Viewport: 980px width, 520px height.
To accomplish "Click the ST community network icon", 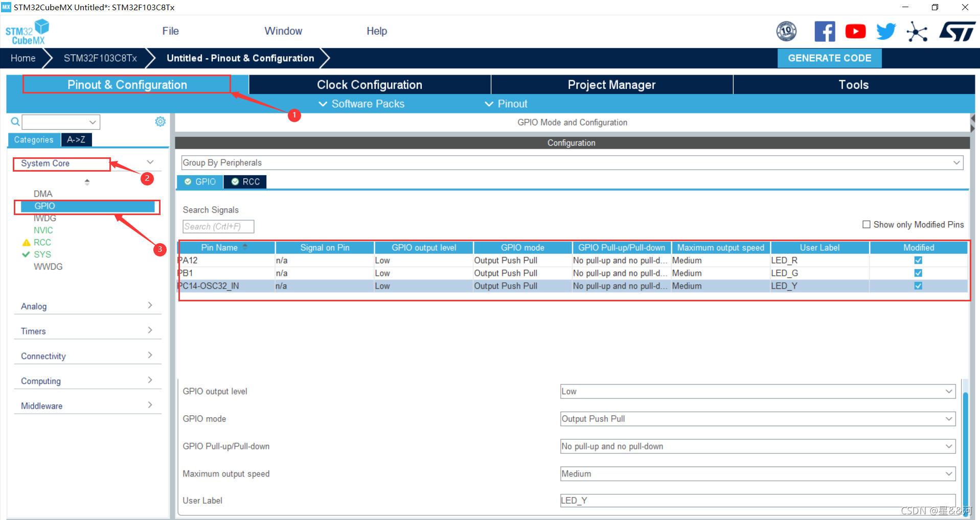I will click(x=917, y=32).
